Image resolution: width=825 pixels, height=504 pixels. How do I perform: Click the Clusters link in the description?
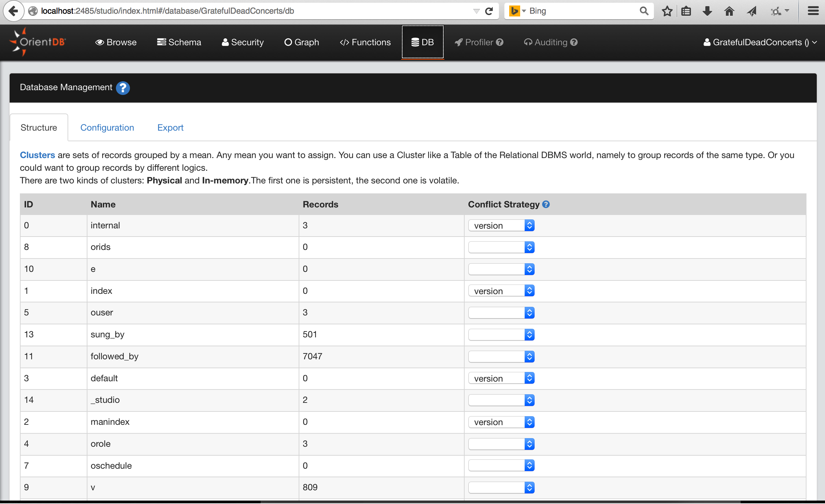[x=37, y=155]
